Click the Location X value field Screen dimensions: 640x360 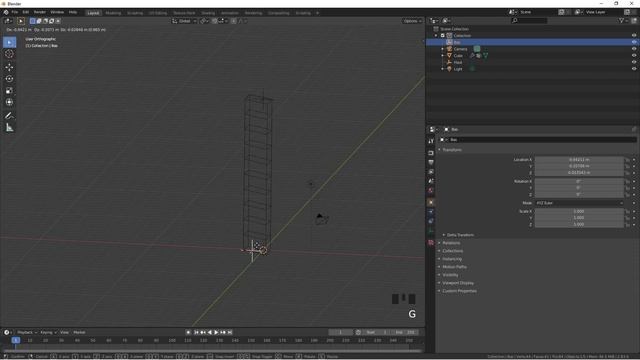(579, 160)
